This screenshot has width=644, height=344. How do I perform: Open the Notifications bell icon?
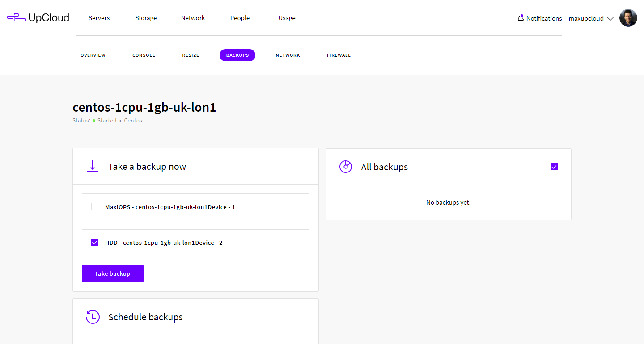(x=521, y=18)
